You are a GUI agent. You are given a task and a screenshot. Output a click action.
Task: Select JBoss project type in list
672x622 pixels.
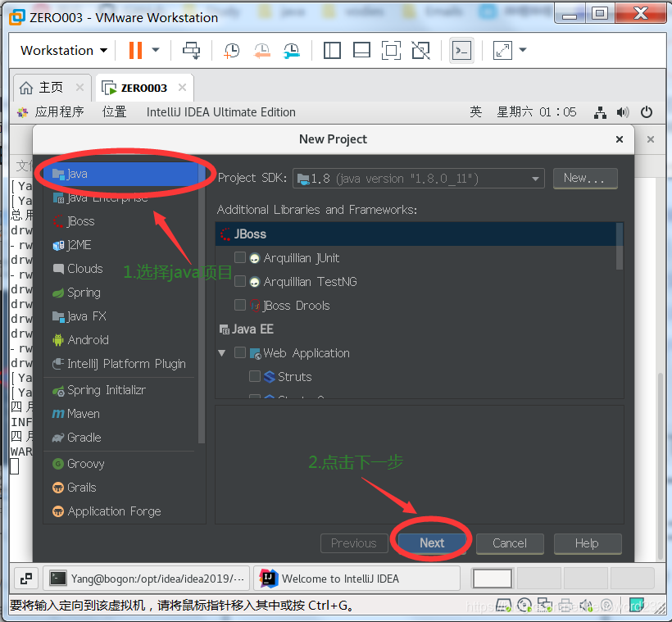[120, 221]
